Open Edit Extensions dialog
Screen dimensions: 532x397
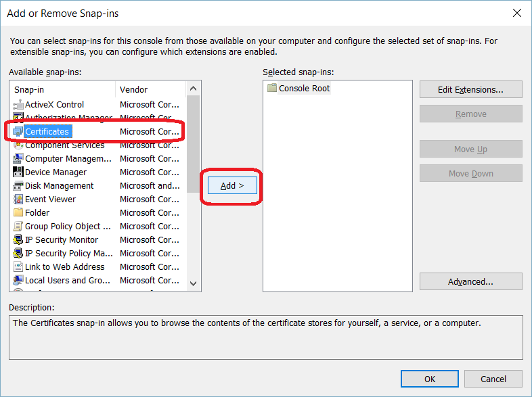470,89
